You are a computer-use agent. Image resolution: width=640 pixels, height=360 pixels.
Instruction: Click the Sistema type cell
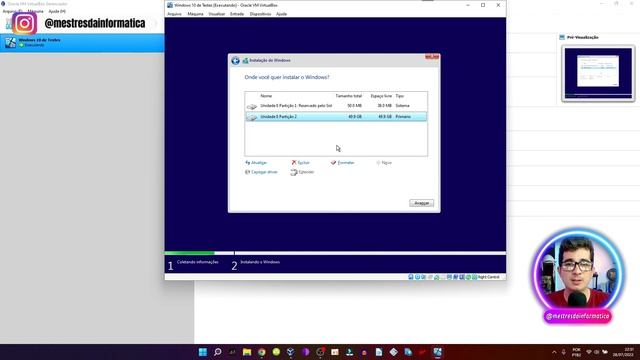pos(402,106)
